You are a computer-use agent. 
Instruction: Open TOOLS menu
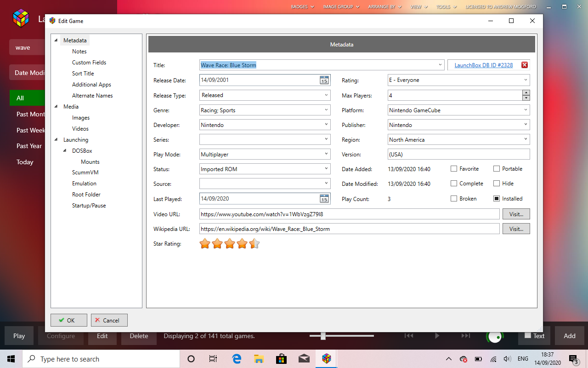(x=447, y=7)
